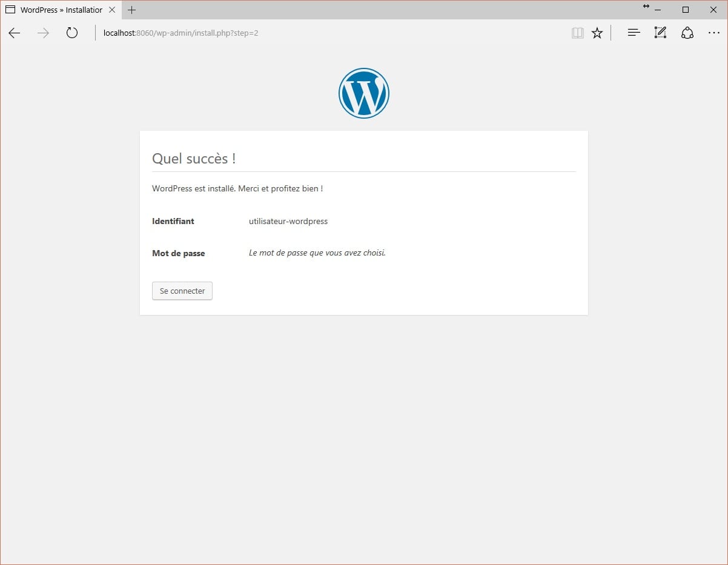This screenshot has height=565, width=728.
Task: Maximize the browser window
Action: (x=686, y=10)
